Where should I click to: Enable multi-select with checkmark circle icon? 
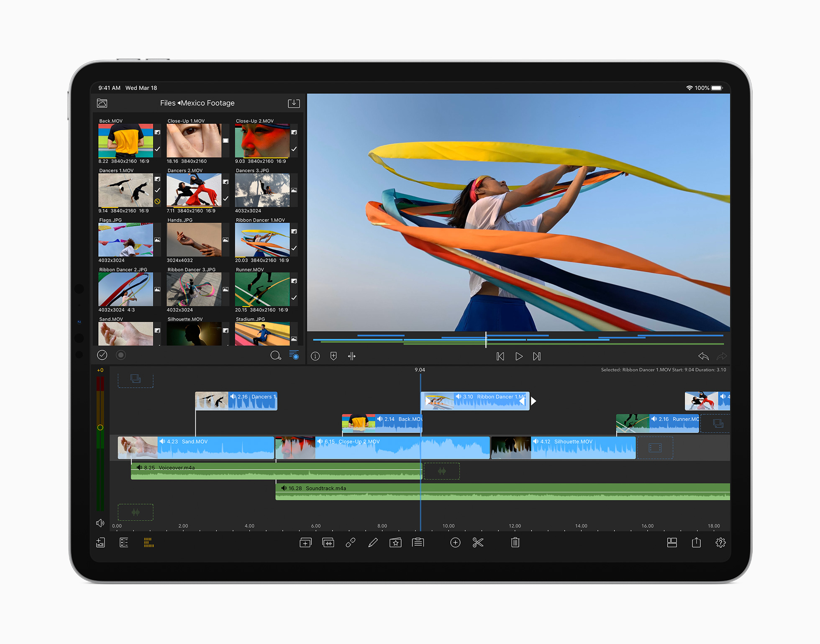(x=102, y=355)
